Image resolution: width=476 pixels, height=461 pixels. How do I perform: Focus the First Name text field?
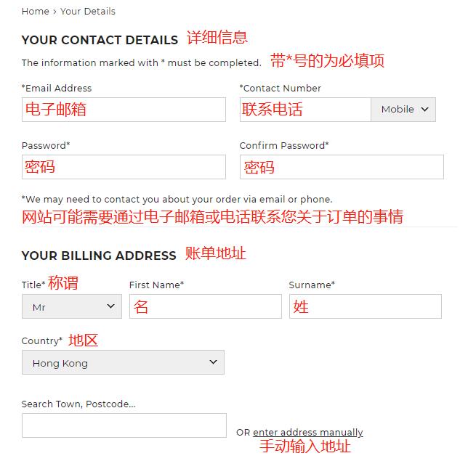(205, 306)
